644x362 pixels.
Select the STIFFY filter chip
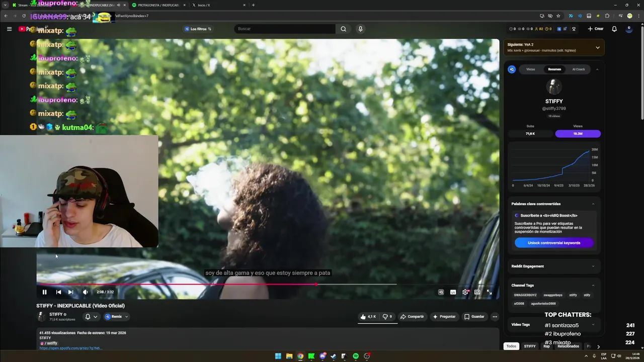point(530,346)
